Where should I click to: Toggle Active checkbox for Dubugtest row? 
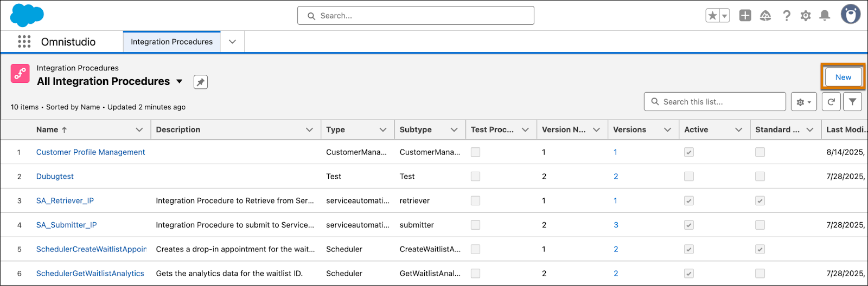pos(689,177)
